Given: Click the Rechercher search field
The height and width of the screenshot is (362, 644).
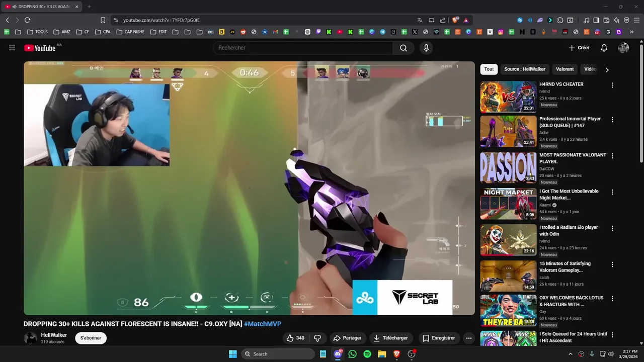Looking at the screenshot, I should tap(303, 48).
